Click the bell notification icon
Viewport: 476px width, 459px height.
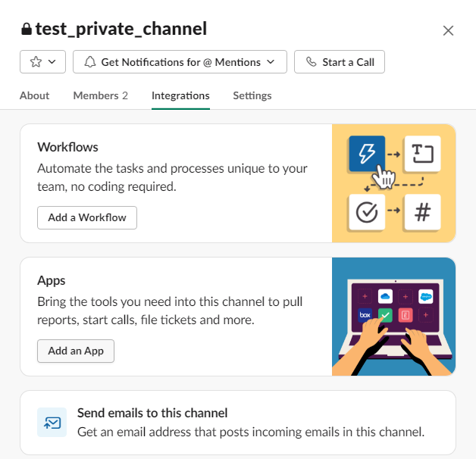click(x=90, y=62)
